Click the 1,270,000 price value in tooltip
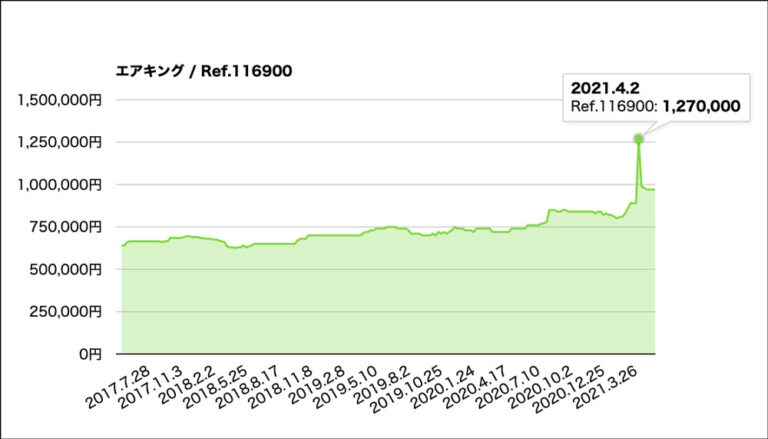The height and width of the screenshot is (439, 768). pos(701,106)
